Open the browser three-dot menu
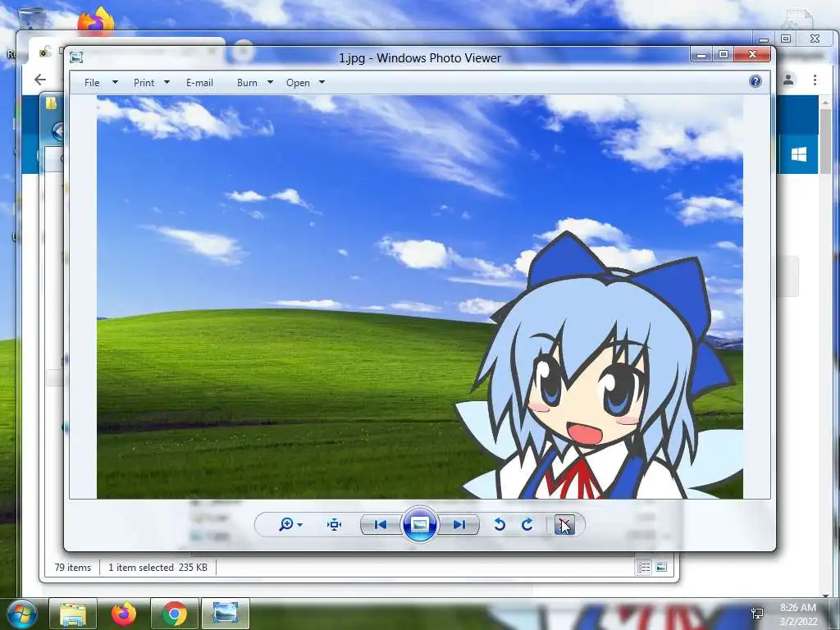840x630 pixels. [815, 80]
